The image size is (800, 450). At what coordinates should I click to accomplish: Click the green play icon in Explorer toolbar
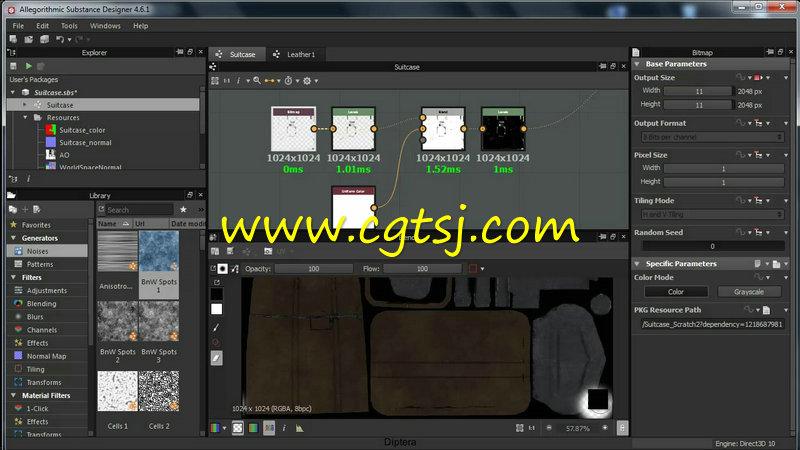(29, 66)
